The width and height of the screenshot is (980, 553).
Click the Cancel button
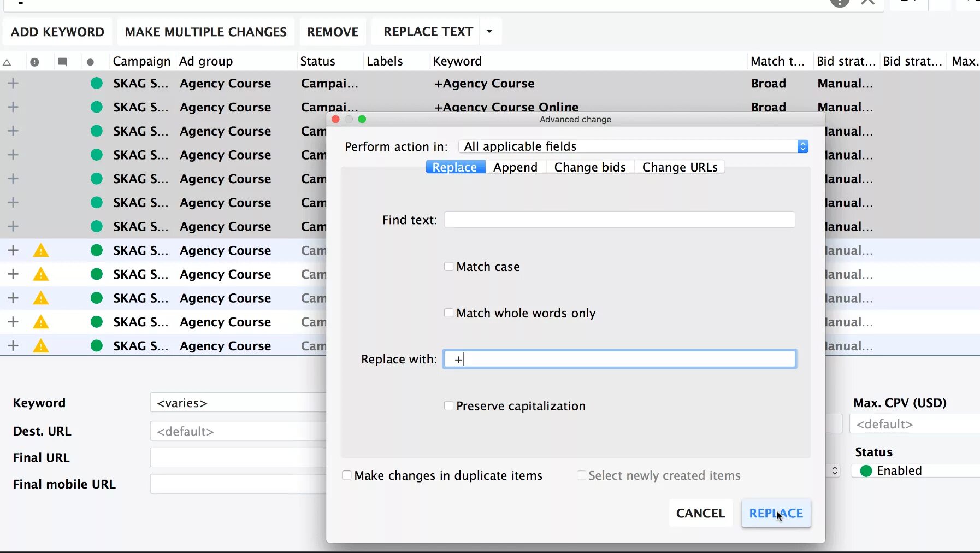pos(700,513)
